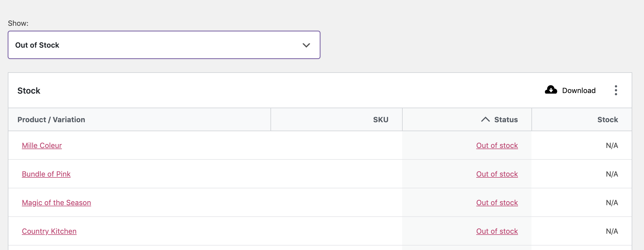Open the Bundle of Pink product
Screen dimensions: 644x250
point(46,174)
